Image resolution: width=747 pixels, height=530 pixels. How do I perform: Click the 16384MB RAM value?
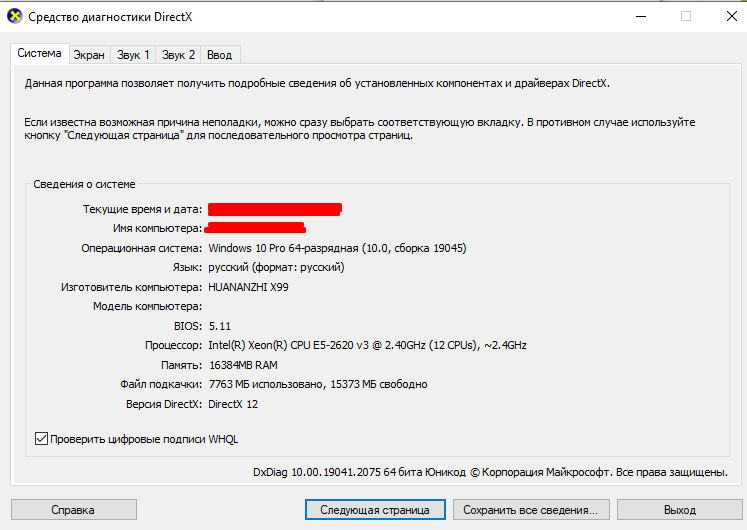click(x=243, y=365)
